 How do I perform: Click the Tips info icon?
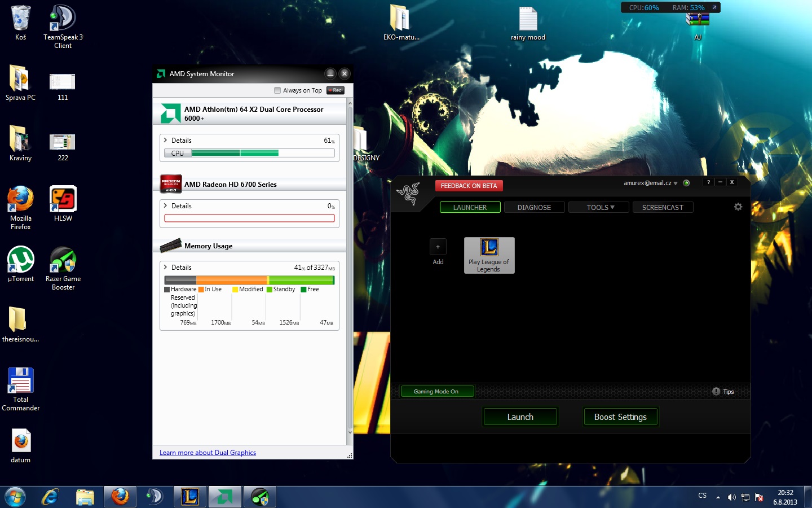tap(716, 391)
